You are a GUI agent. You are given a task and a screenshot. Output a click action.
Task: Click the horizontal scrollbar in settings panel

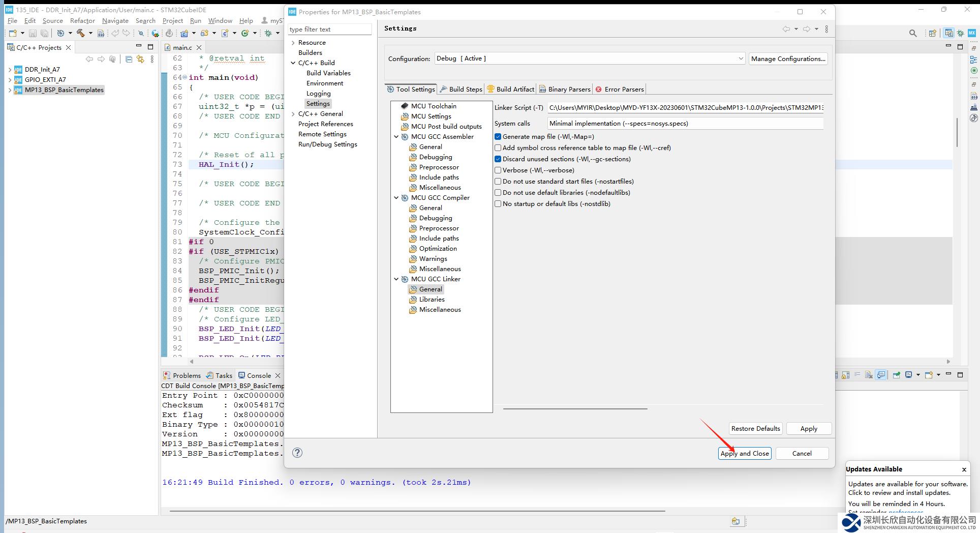[575, 408]
